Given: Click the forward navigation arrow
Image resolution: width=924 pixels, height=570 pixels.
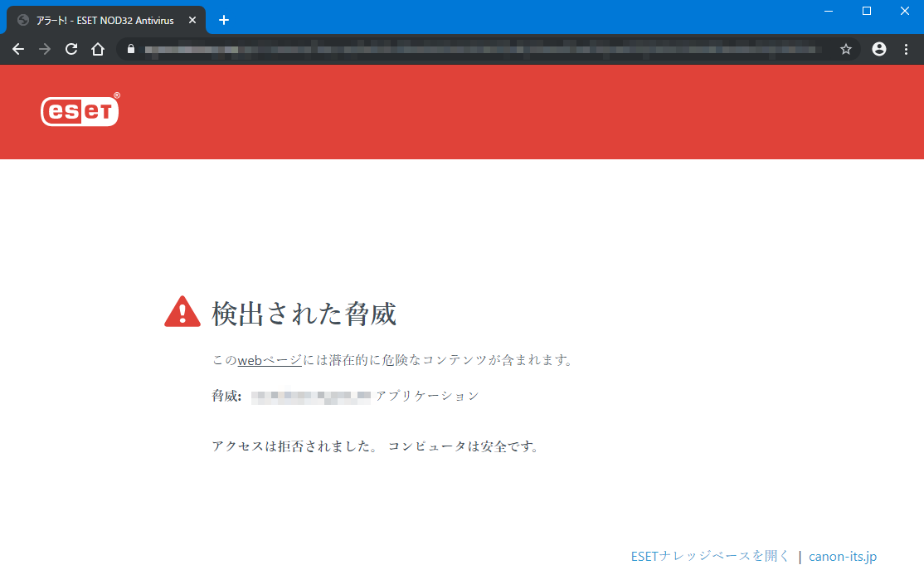Looking at the screenshot, I should pos(45,50).
